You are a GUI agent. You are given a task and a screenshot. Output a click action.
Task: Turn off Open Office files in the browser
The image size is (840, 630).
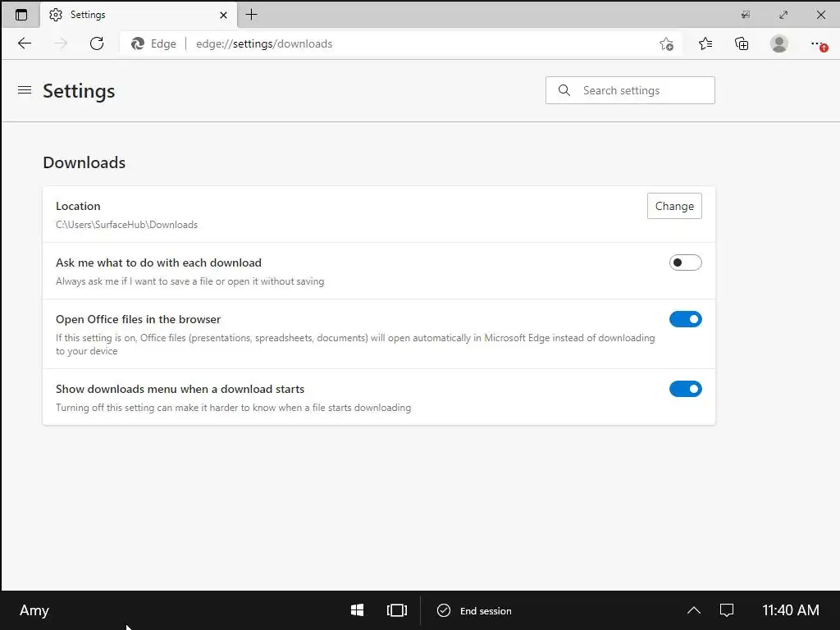click(x=685, y=319)
